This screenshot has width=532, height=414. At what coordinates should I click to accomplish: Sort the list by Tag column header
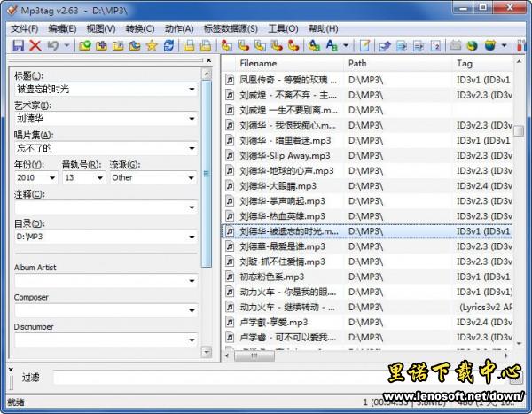(482, 64)
